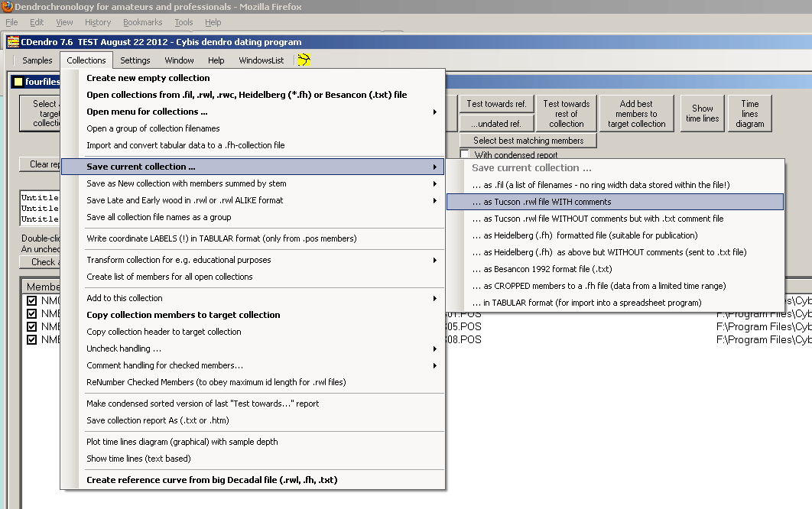The height and width of the screenshot is (509, 812).
Task: Uncheck the fourth member row checkbox
Action: [31, 339]
